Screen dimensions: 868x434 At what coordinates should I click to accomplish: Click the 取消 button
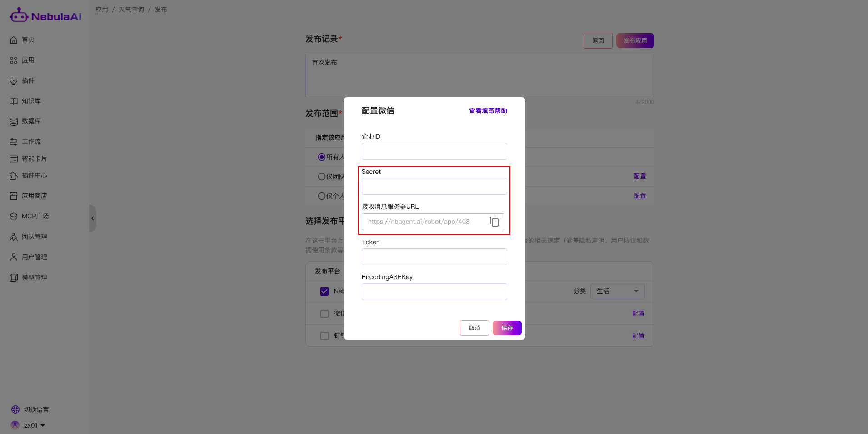pyautogui.click(x=474, y=328)
